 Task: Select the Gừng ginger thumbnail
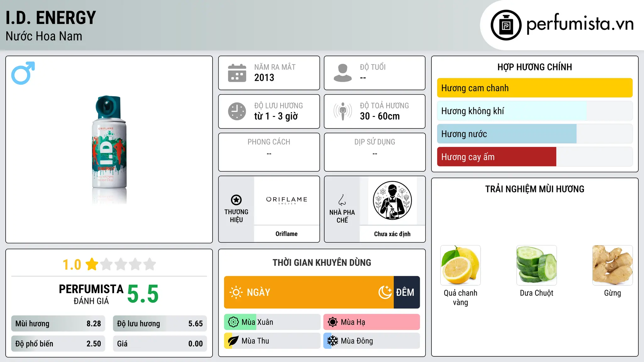coord(613,265)
